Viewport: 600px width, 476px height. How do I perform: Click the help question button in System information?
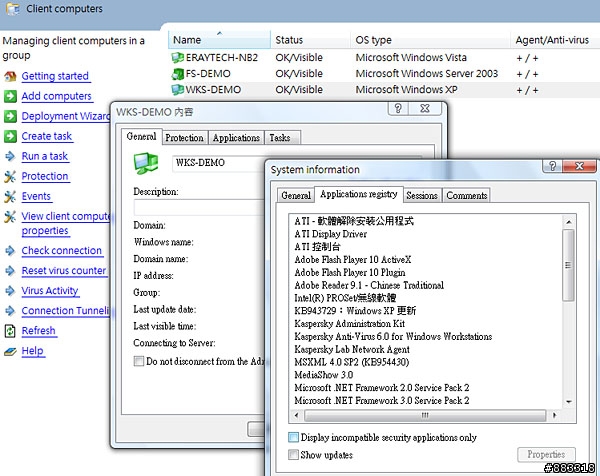click(x=553, y=166)
